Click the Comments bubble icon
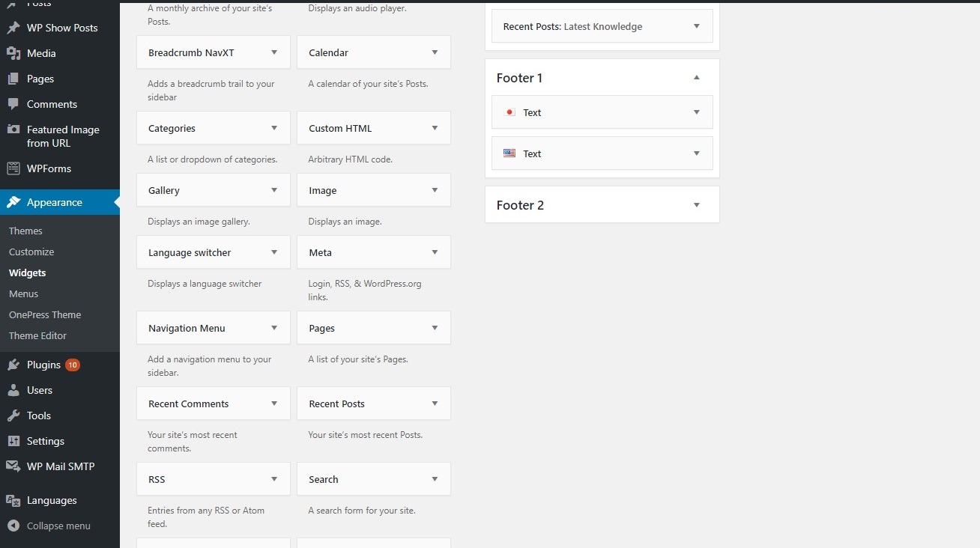The image size is (980, 548). (13, 104)
